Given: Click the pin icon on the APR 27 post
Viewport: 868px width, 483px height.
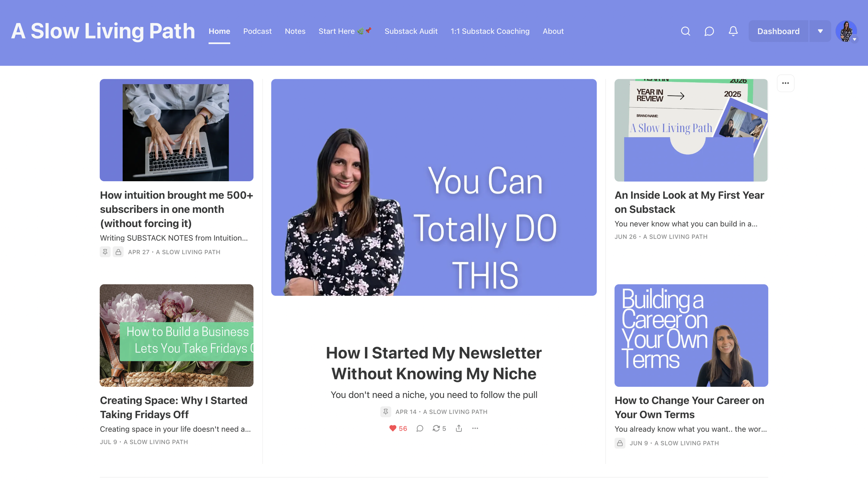Looking at the screenshot, I should coord(105,252).
